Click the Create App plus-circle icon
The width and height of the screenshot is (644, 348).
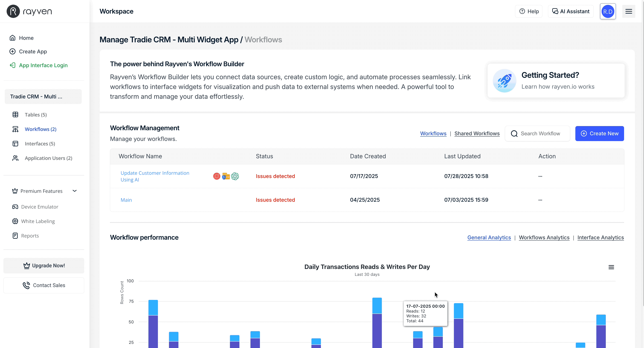coord(12,51)
